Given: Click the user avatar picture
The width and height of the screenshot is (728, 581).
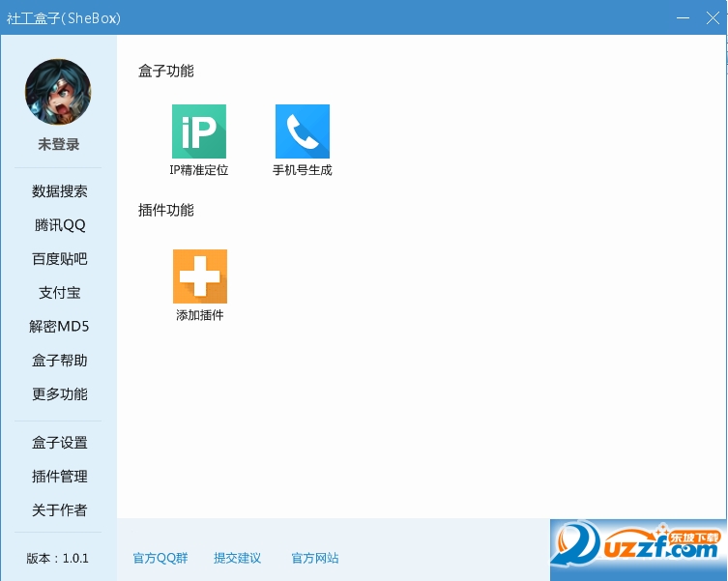Looking at the screenshot, I should [x=58, y=92].
